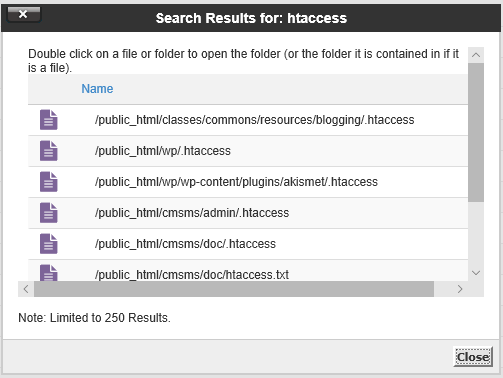Select /public_html/cmsms/admin/.htaccess entry
This screenshot has width=503, height=378.
tap(192, 213)
